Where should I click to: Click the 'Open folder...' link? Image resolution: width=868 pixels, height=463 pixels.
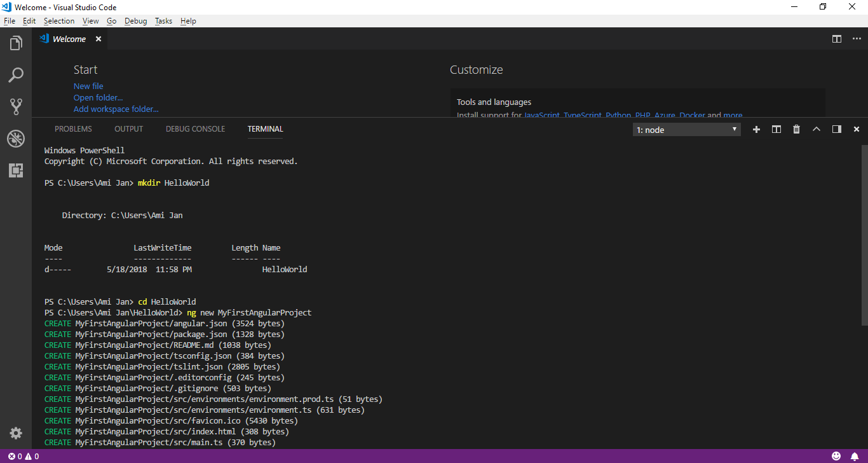coord(98,97)
